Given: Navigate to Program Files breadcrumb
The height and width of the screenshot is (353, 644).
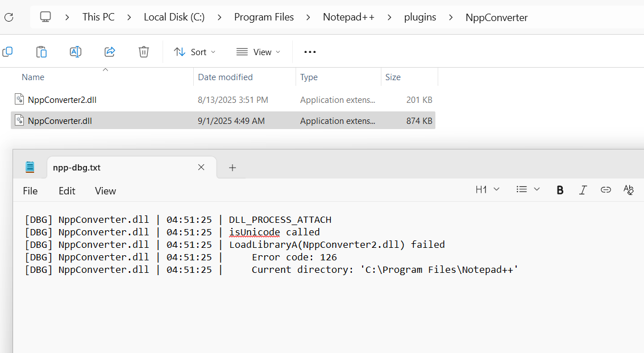Looking at the screenshot, I should (264, 17).
